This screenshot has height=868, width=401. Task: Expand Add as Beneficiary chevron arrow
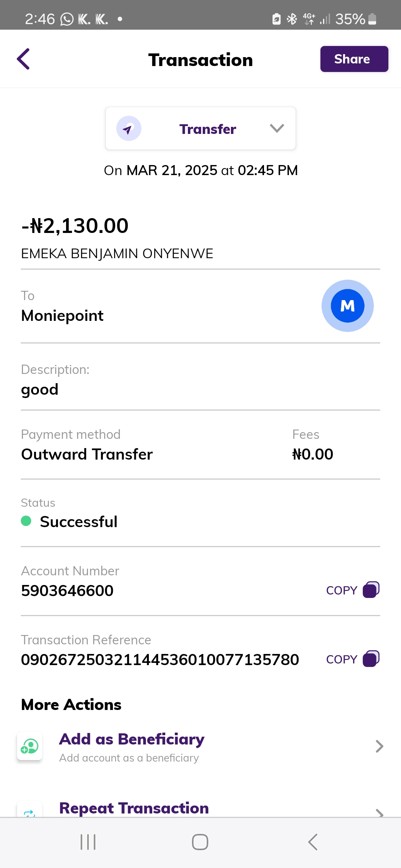tap(379, 746)
